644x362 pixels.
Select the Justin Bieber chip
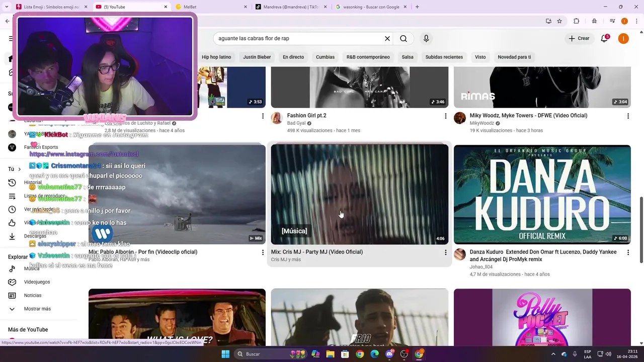pos(257,57)
